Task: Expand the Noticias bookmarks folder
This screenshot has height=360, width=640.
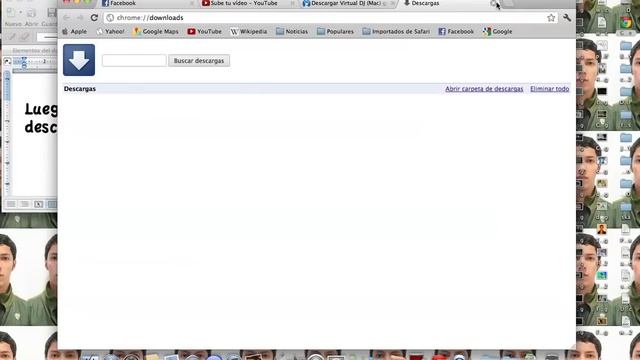Action: coord(292,31)
